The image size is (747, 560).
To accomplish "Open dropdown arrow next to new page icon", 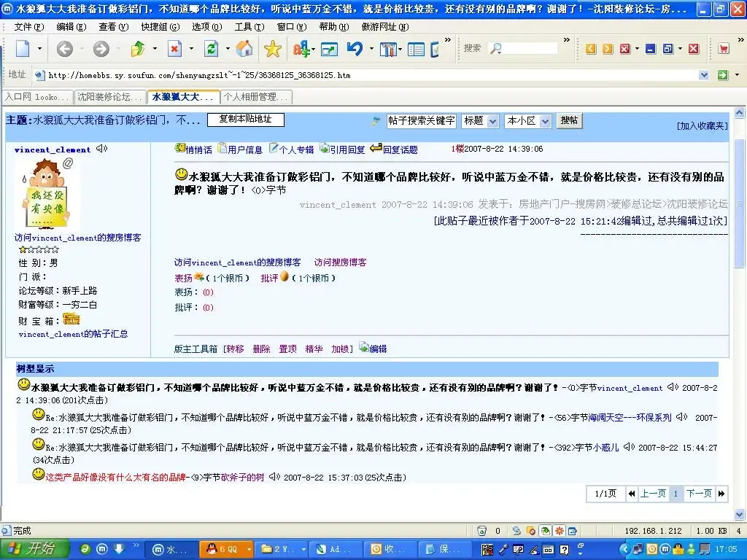I will [x=39, y=49].
